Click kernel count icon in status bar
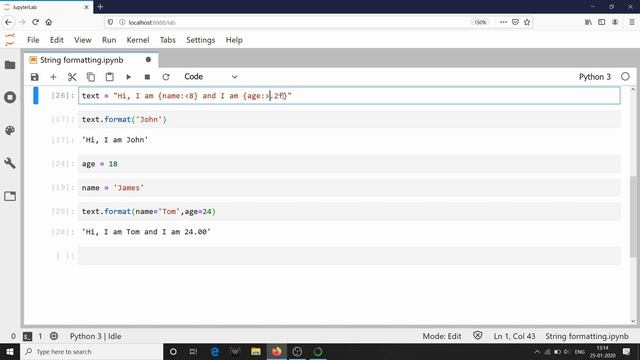This screenshot has height=360, width=640. pos(53,336)
